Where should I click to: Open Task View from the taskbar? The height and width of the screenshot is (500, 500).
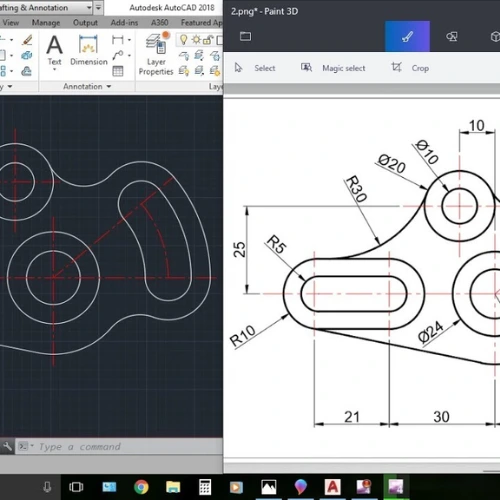(76, 487)
